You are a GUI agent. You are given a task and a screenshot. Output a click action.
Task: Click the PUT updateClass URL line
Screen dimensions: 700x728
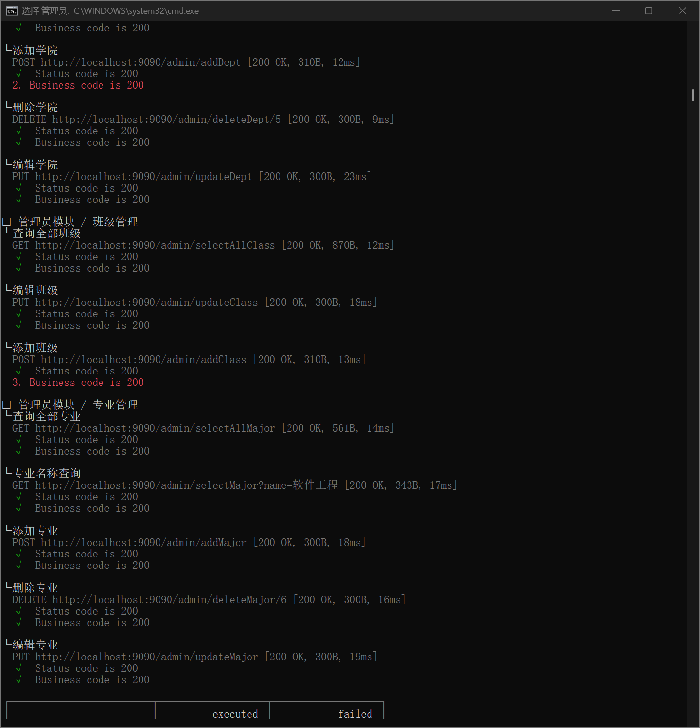pos(195,303)
